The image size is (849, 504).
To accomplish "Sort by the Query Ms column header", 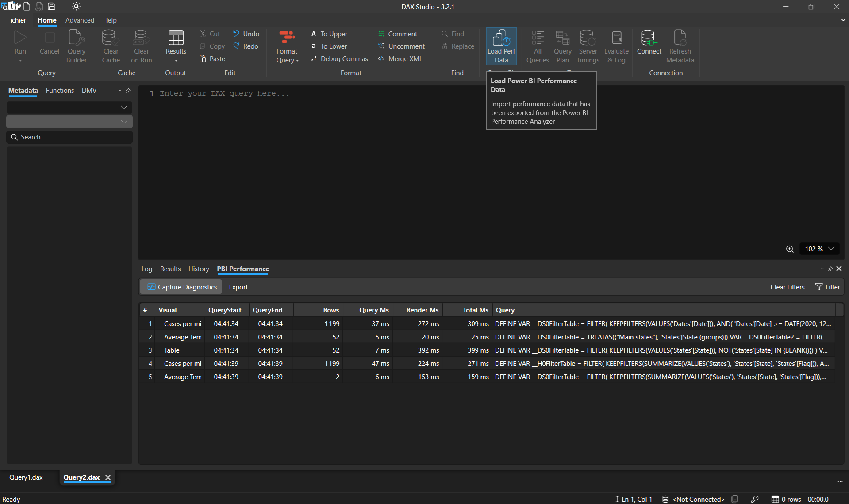I will pos(368,310).
